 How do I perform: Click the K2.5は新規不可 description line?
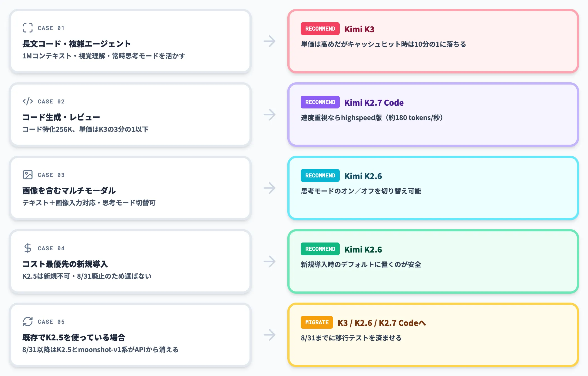coord(87,276)
